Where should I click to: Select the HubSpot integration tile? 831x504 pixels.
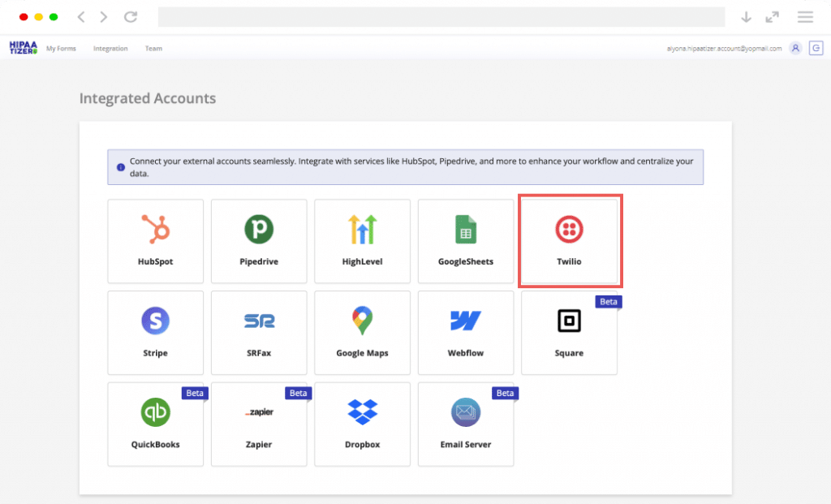155,240
